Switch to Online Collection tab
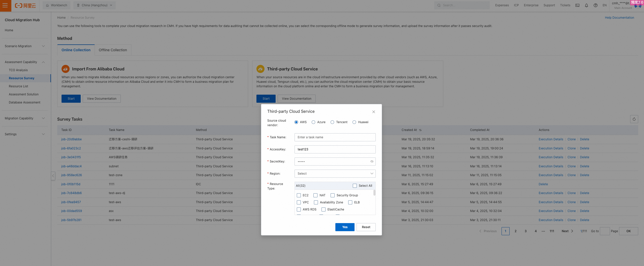Viewport: 644px width, 266px height. [x=76, y=50]
